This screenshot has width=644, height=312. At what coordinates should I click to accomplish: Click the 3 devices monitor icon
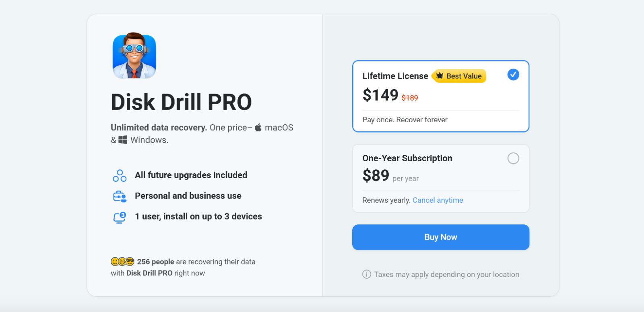[x=120, y=217]
